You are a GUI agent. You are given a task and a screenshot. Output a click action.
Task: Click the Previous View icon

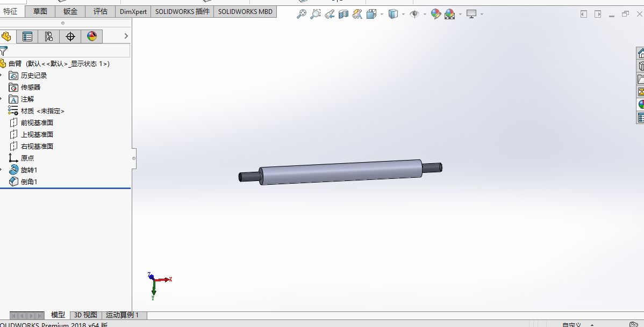click(x=330, y=14)
